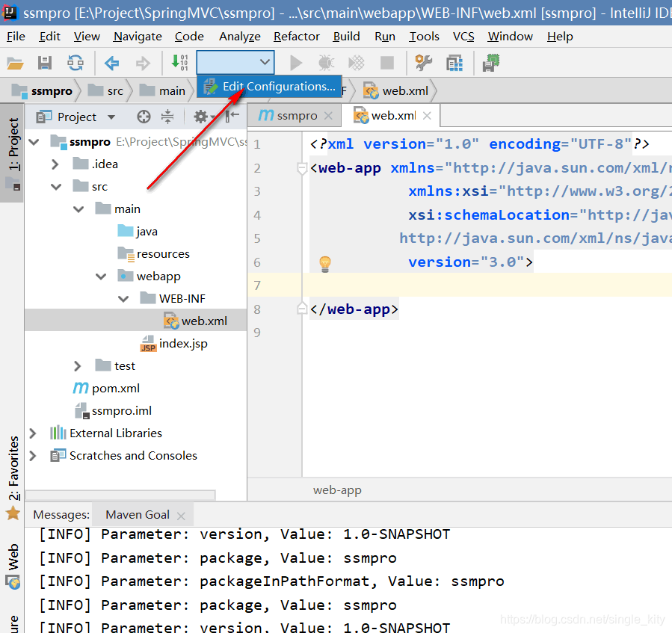This screenshot has width=672, height=633.
Task: Click the Synchronize refresh icon
Action: 75,63
